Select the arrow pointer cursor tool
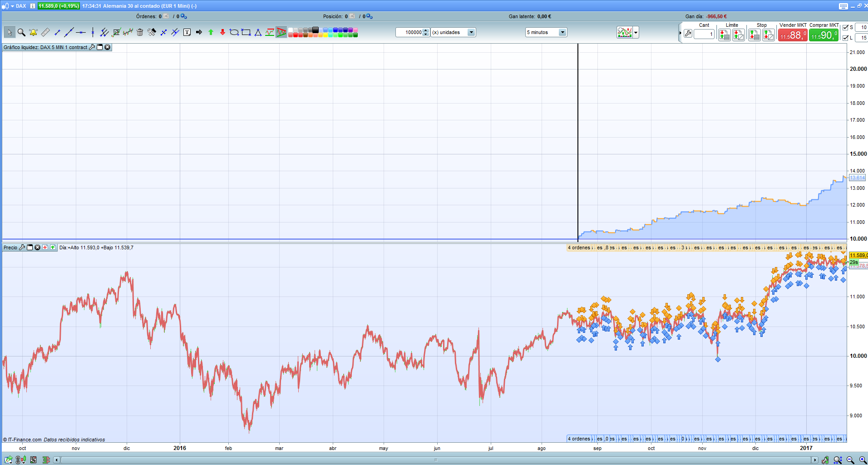This screenshot has height=465, width=868. tap(10, 32)
